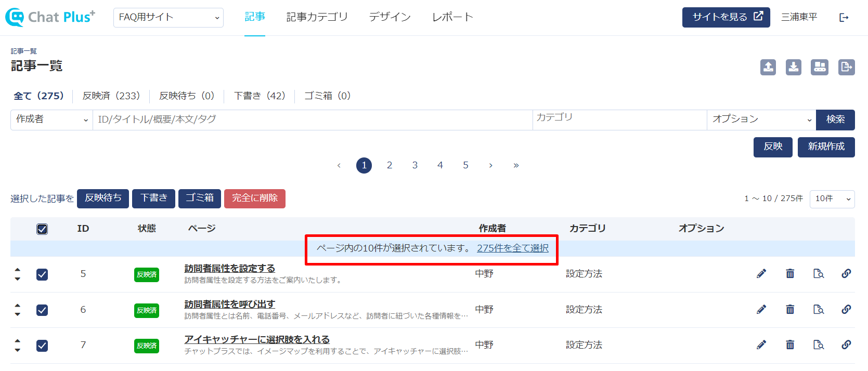Click the download icon at top right
The width and height of the screenshot is (868, 371).
794,67
